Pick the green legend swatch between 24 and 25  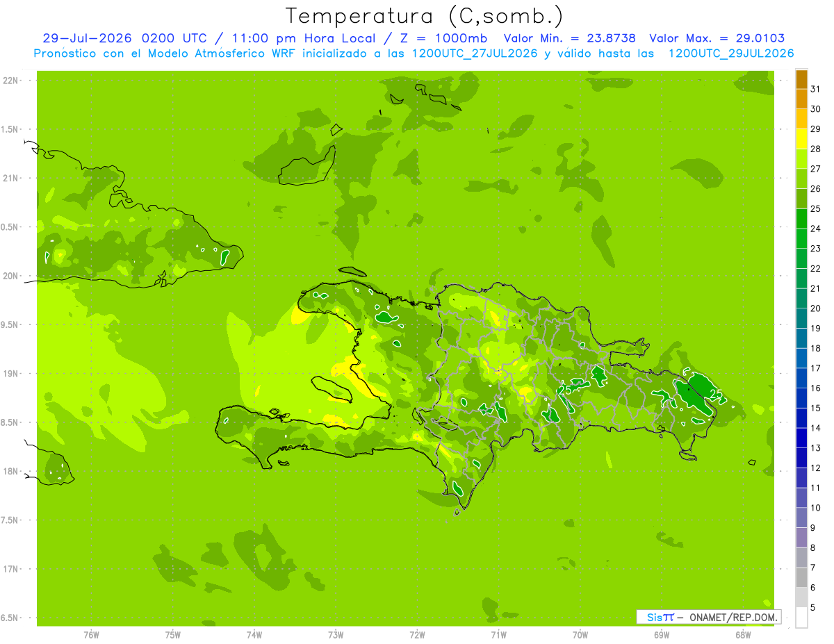click(801, 219)
